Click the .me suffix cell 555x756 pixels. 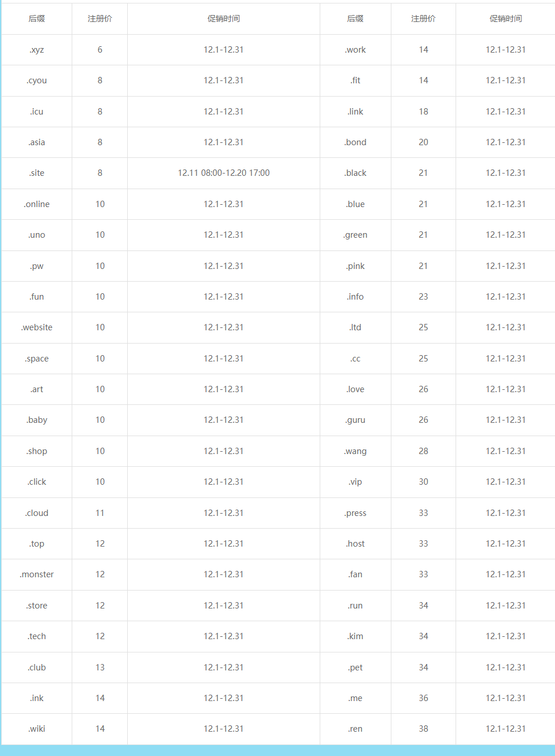click(x=356, y=698)
